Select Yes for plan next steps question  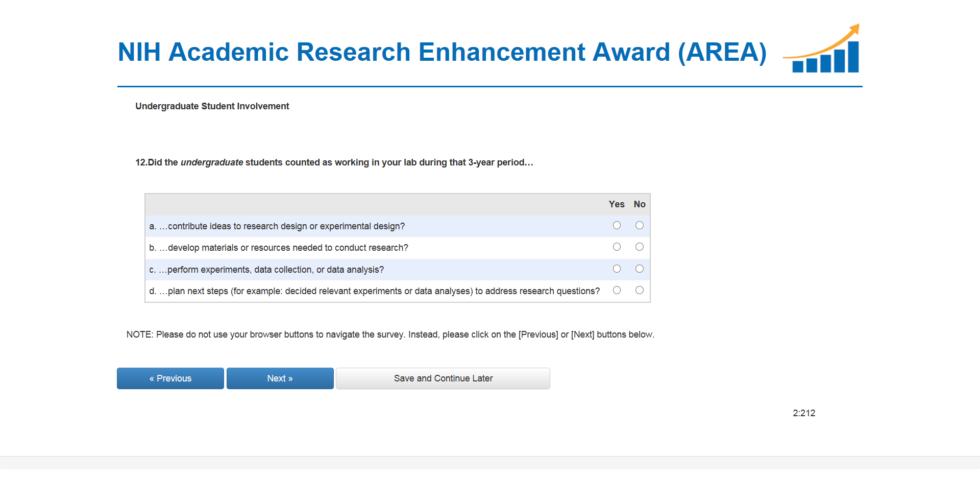[x=617, y=290]
